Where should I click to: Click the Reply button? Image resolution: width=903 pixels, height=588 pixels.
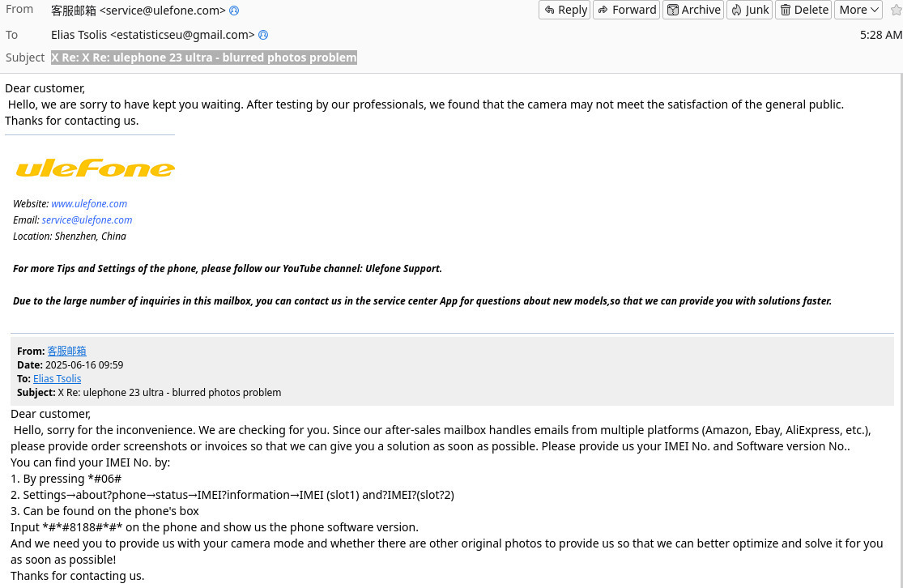pyautogui.click(x=564, y=10)
